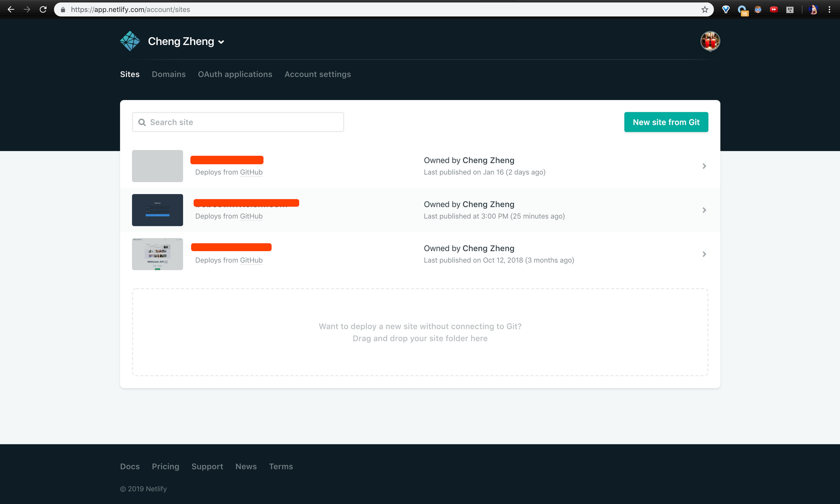Image resolution: width=840 pixels, height=504 pixels.
Task: Click the Netlify logo icon
Action: coord(130,41)
